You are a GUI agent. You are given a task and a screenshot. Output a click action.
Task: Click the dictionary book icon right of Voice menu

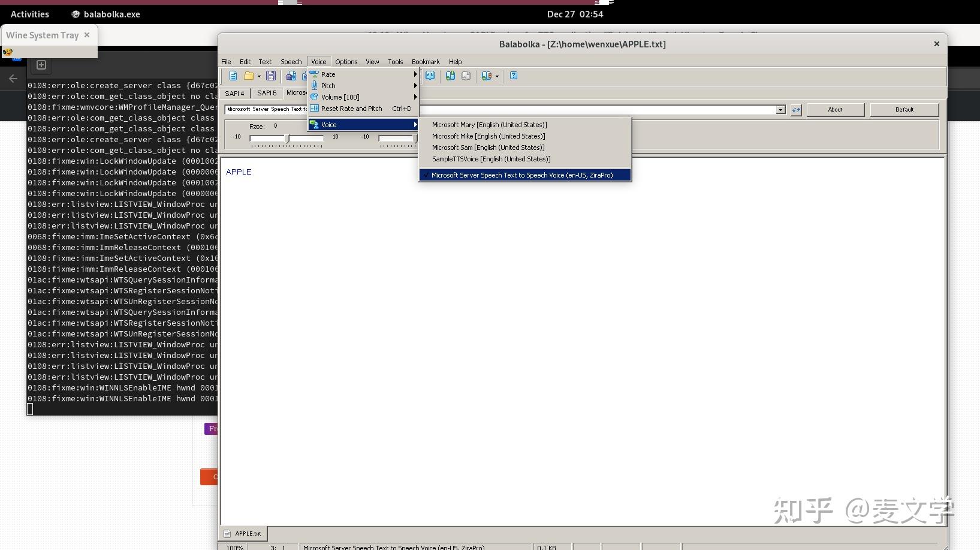[430, 76]
